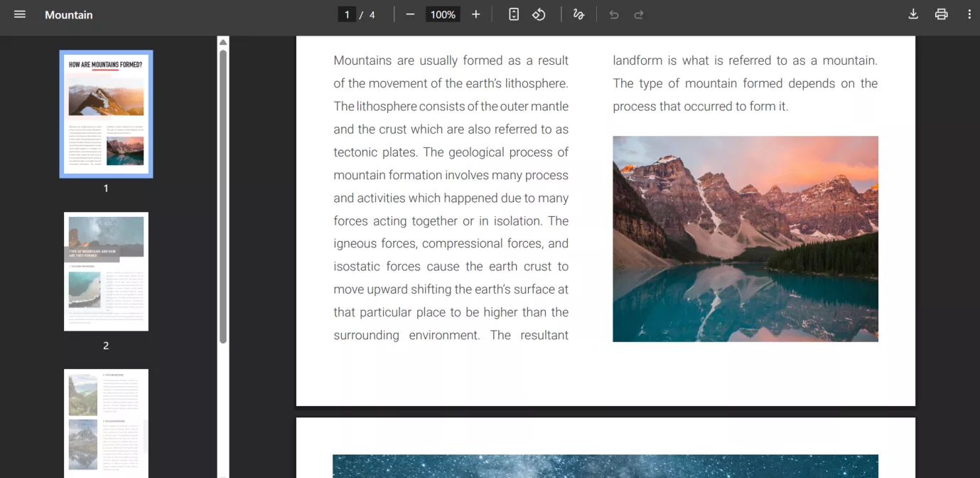Viewport: 980px width, 478px height.
Task: Toggle the sidebar with the hamburger menu
Action: 19,14
